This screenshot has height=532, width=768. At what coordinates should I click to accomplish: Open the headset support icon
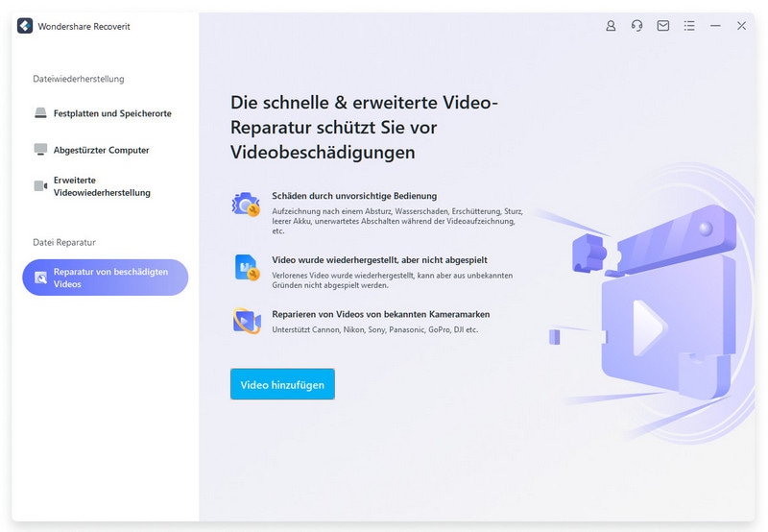point(636,26)
